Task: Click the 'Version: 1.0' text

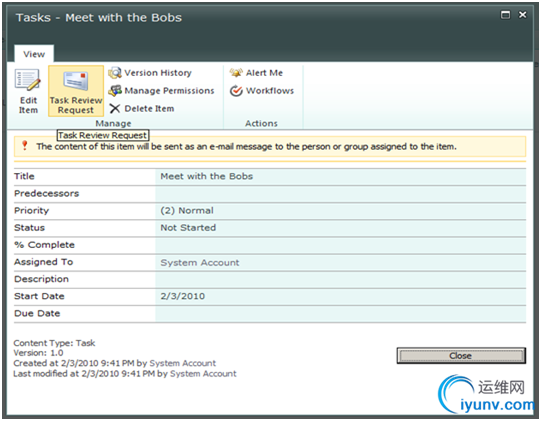Action: [x=38, y=353]
